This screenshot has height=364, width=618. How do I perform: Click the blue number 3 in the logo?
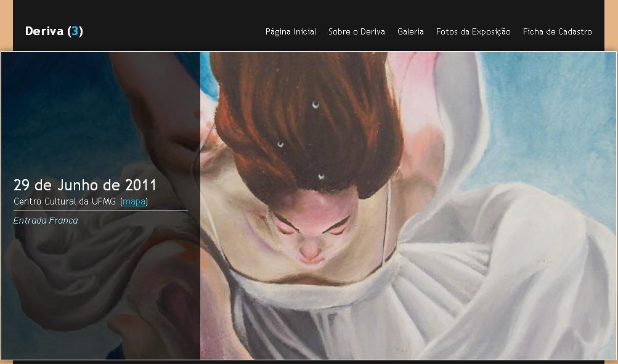[75, 31]
